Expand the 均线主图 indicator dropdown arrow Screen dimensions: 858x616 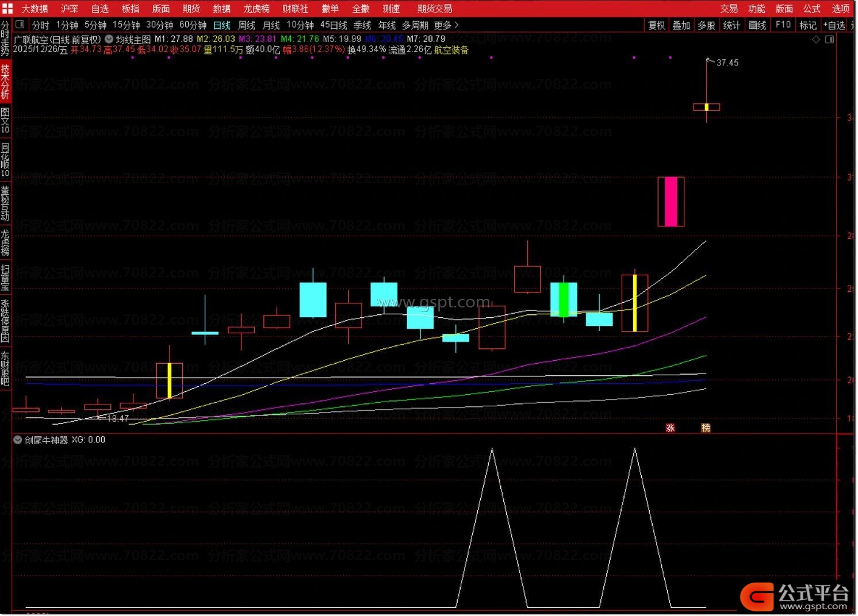(x=109, y=39)
